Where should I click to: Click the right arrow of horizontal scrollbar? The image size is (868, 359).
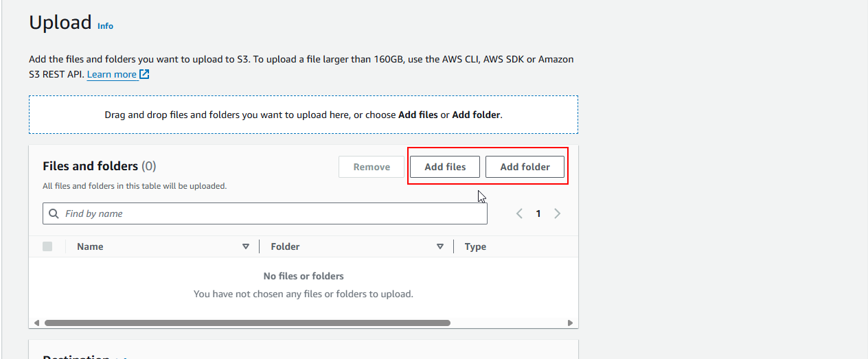pos(570,323)
